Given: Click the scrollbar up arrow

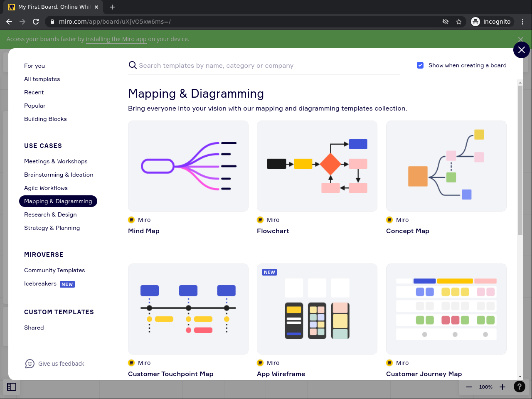Looking at the screenshot, I should (520, 83).
